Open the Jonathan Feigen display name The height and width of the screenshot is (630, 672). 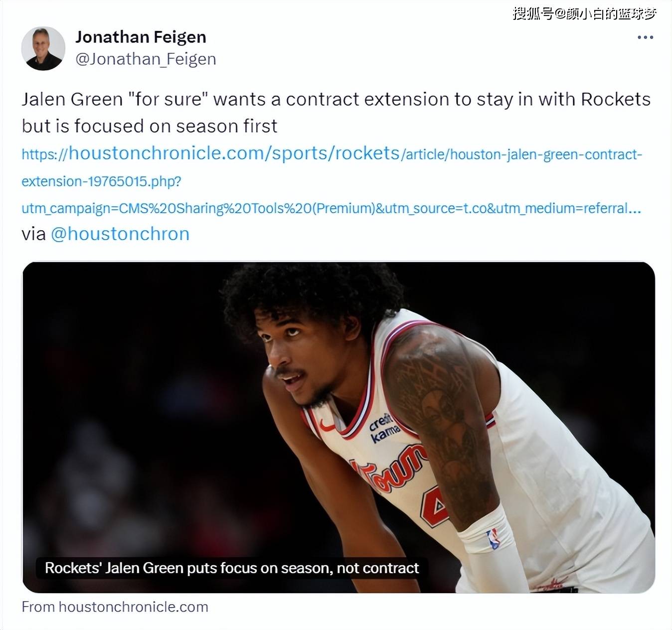141,37
